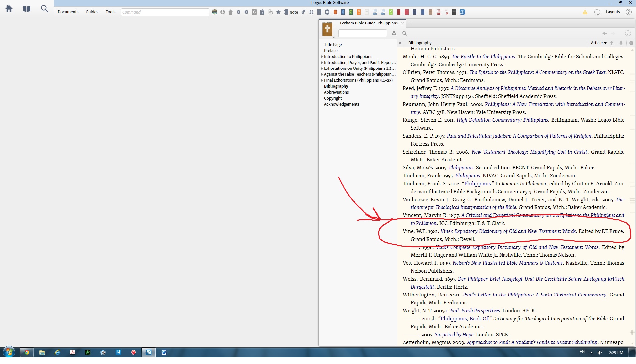This screenshot has height=364, width=636.
Task: Click the sync refresh icon
Action: 597,12
